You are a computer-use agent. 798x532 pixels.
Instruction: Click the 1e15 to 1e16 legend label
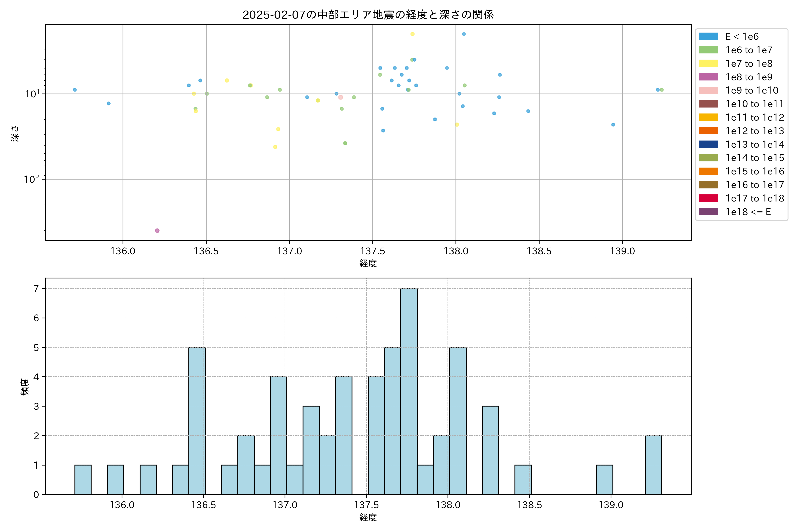755,171
